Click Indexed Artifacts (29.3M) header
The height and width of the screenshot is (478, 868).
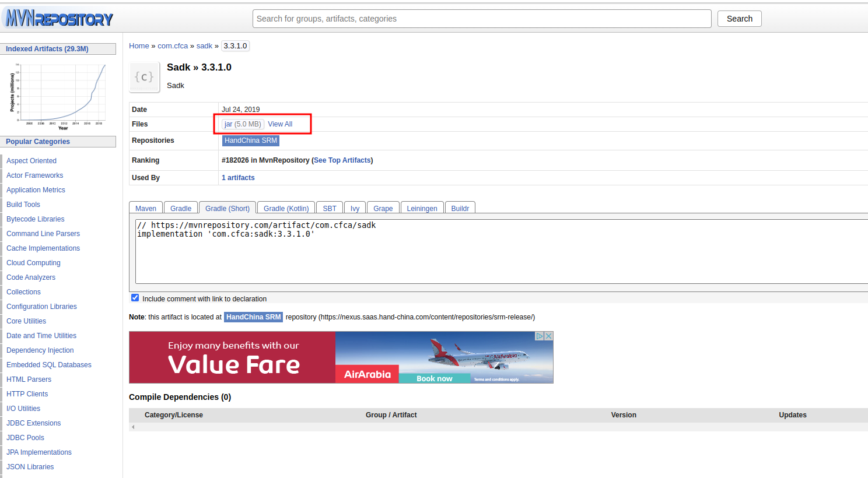point(58,49)
